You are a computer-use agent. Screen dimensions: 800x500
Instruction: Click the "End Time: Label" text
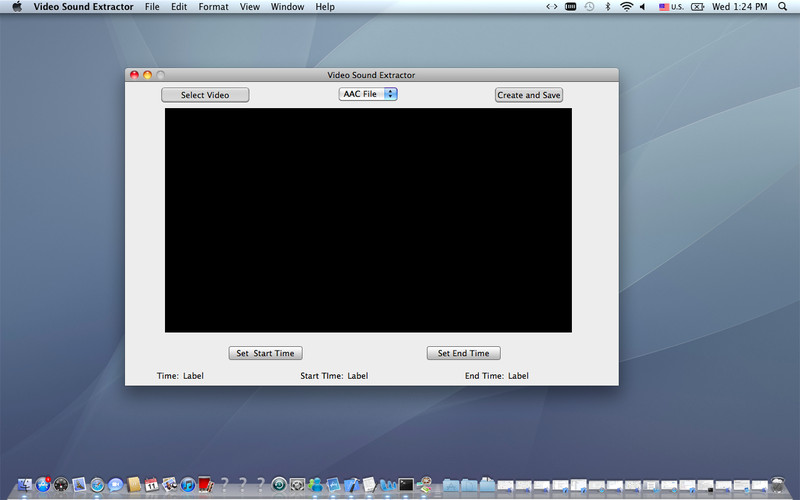coord(496,376)
